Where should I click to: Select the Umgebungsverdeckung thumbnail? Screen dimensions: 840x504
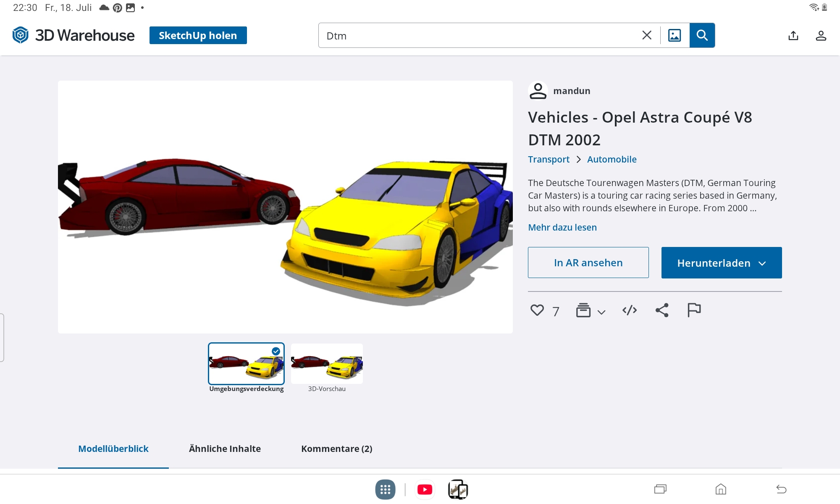[246, 364]
